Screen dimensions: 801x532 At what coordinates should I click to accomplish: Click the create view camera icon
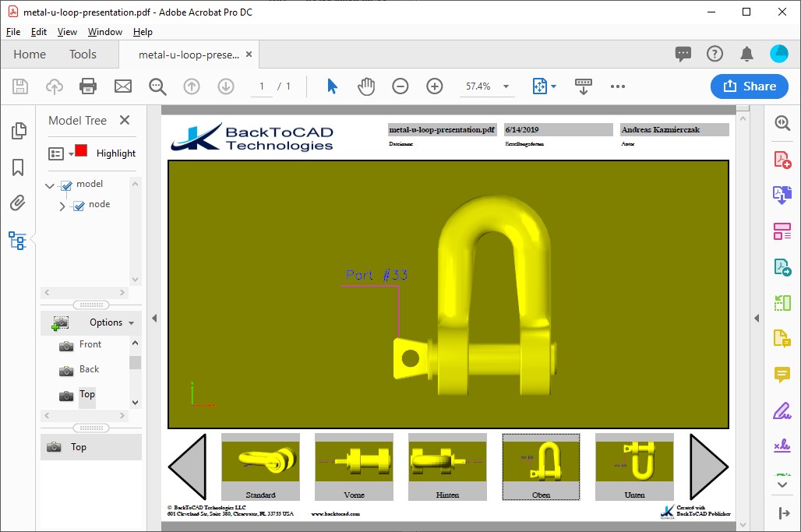[x=60, y=322]
